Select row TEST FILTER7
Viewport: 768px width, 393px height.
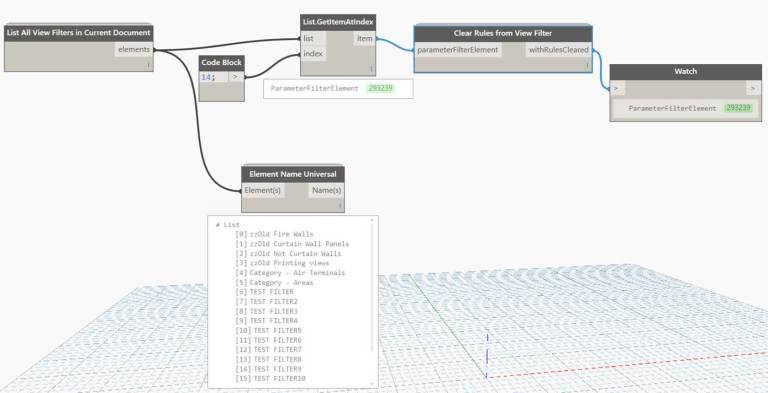[x=268, y=349]
